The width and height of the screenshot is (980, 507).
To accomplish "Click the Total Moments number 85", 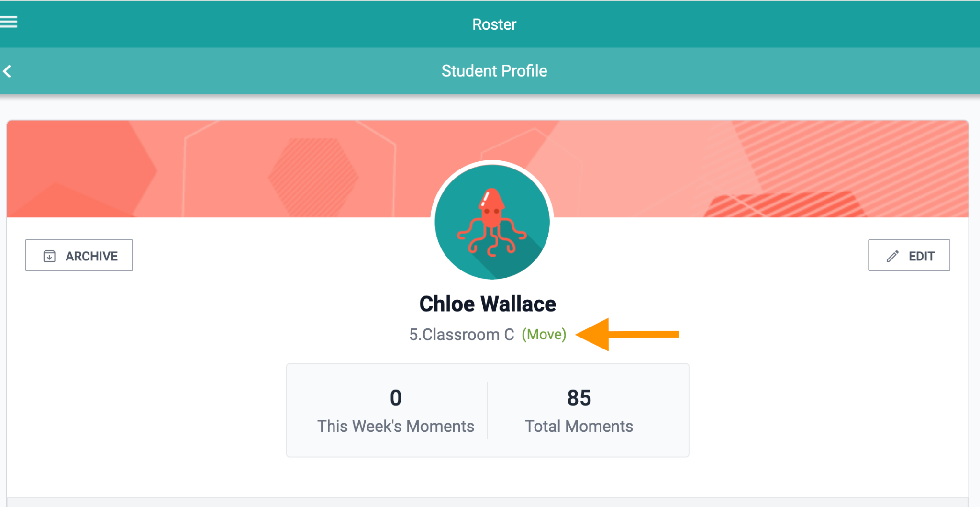I will pyautogui.click(x=579, y=398).
